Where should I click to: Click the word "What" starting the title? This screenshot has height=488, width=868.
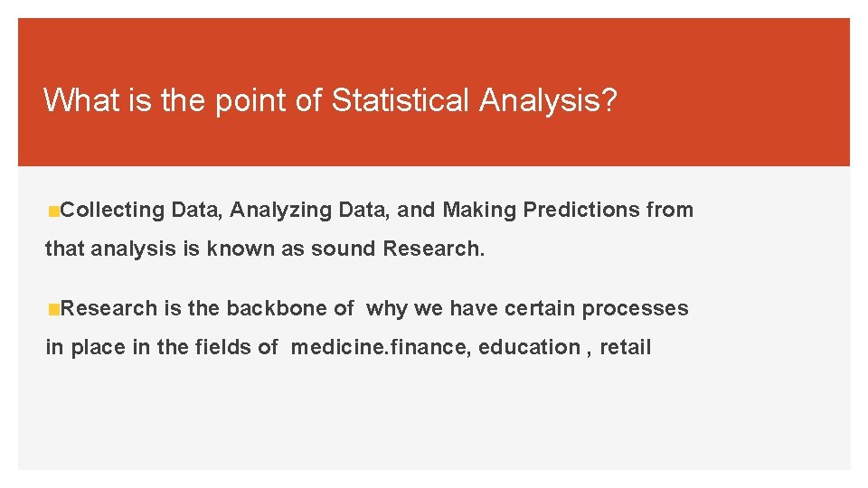[x=81, y=100]
